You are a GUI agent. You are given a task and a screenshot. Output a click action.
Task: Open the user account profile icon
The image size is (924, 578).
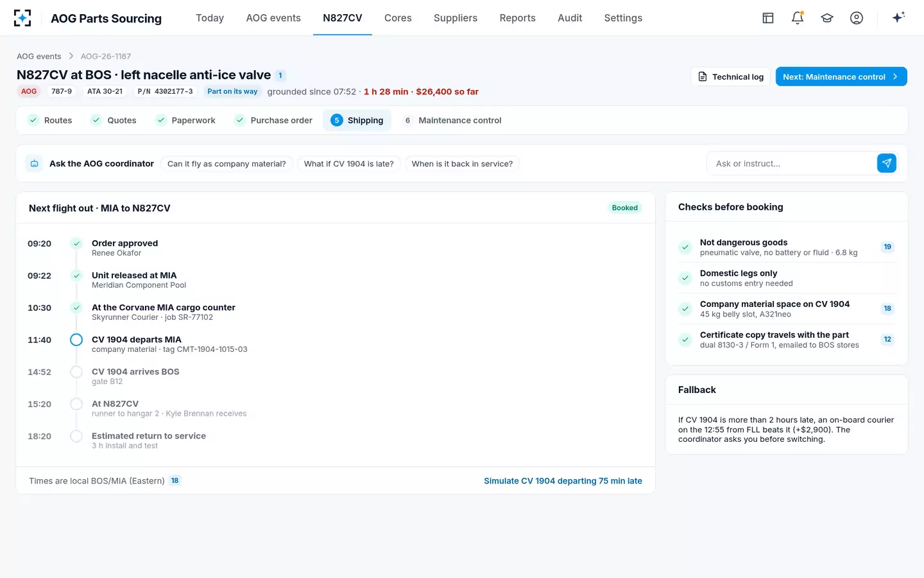coord(857,18)
